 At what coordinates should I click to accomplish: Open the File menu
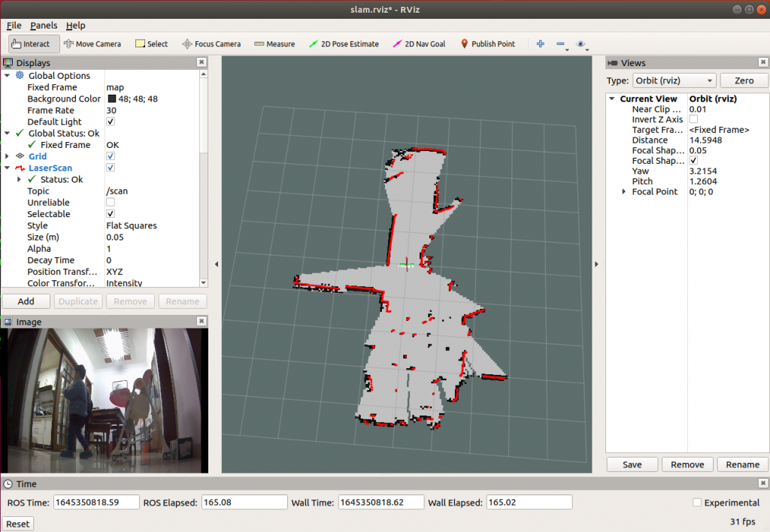(14, 26)
